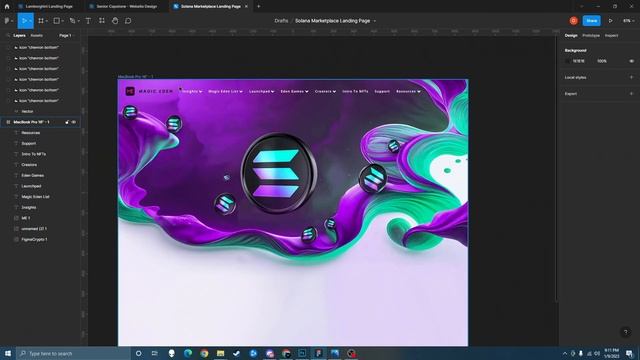Open Pen tool options dropdown arrow

[x=78, y=21]
